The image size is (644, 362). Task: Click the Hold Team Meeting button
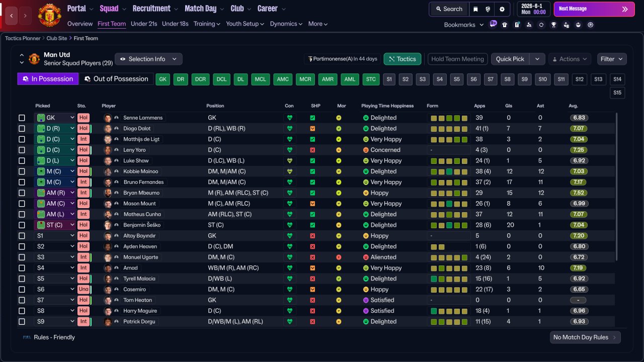coord(457,59)
